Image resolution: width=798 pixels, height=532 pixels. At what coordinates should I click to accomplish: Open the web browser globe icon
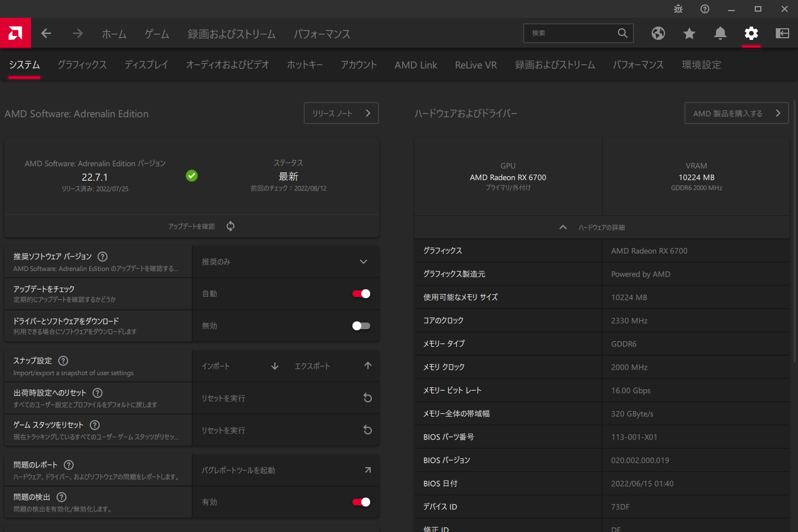click(x=658, y=33)
